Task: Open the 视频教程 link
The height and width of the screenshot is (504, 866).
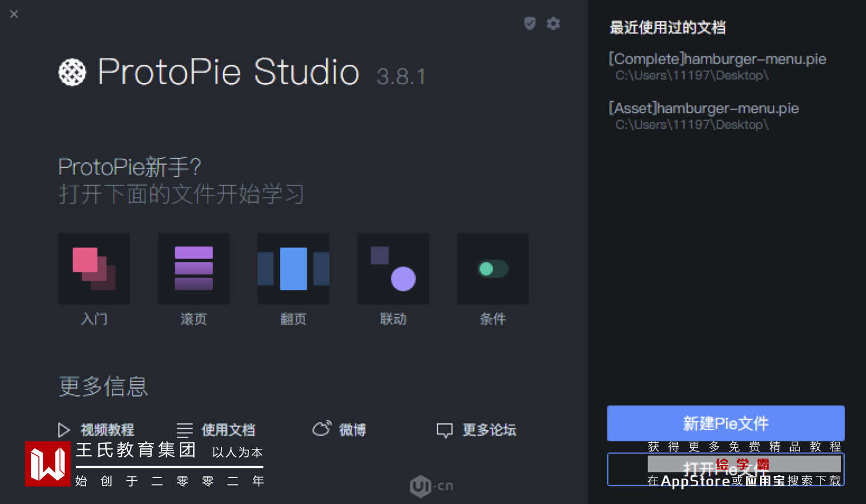Action: pyautogui.click(x=107, y=430)
